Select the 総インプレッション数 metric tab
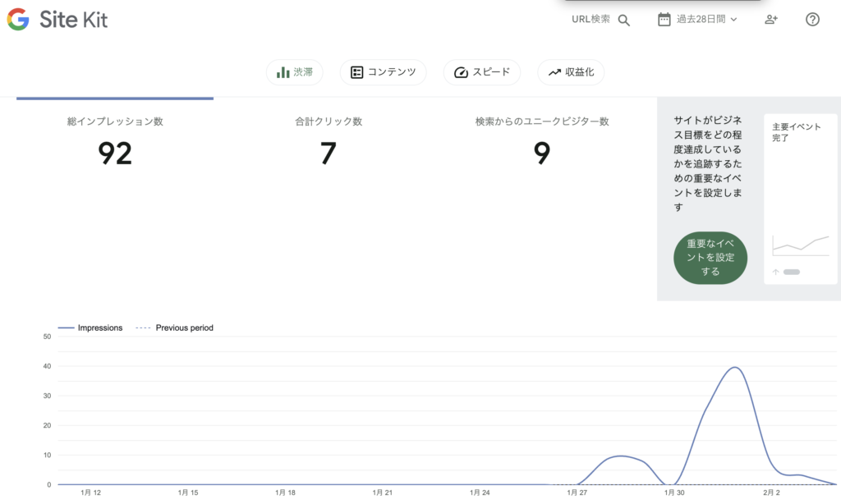841x504 pixels. pos(115,140)
